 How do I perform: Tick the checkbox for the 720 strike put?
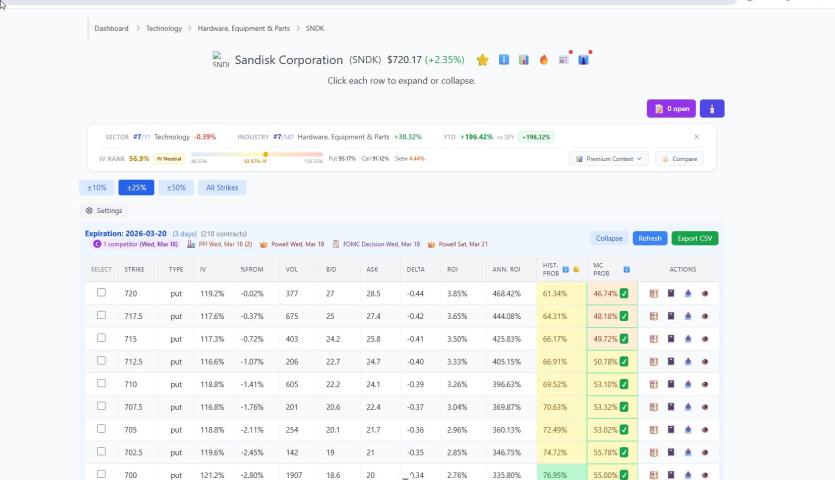[x=101, y=292]
